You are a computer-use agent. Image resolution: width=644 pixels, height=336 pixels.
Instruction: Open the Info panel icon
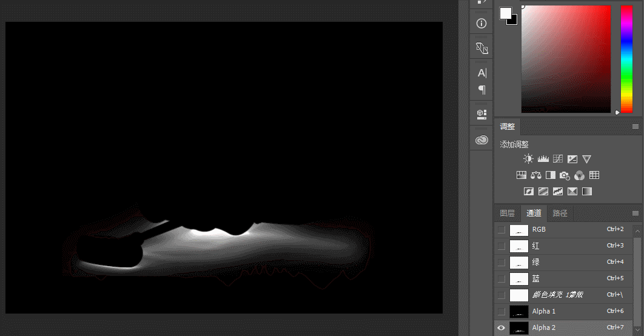481,24
